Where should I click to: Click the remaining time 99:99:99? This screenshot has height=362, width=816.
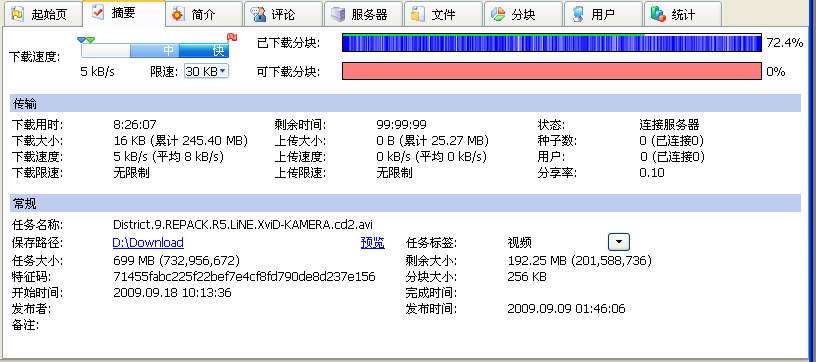coord(401,125)
